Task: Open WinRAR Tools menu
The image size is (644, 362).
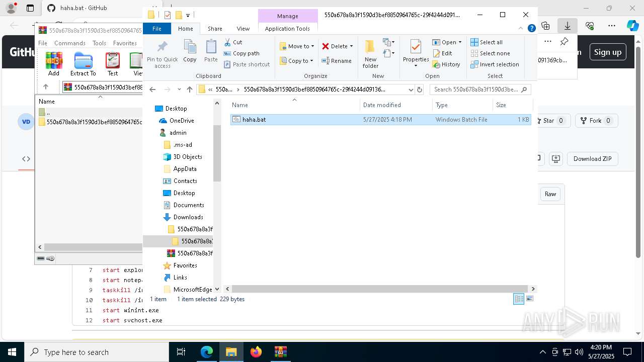Action: (x=99, y=43)
